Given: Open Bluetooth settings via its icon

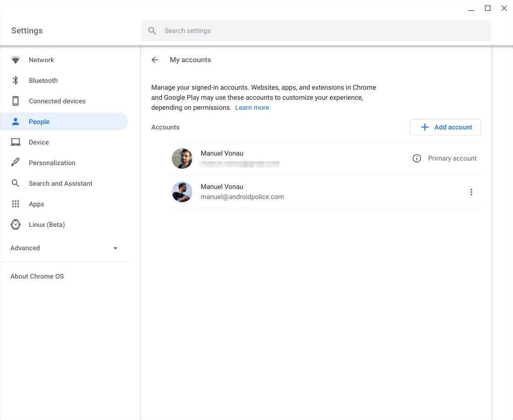Looking at the screenshot, I should [16, 80].
